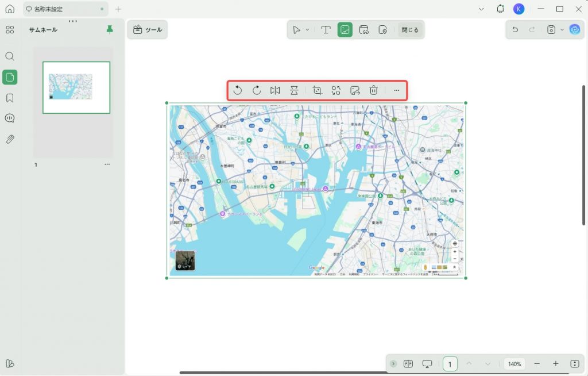Rotate image clockwise
This screenshot has height=376, width=588.
click(257, 90)
